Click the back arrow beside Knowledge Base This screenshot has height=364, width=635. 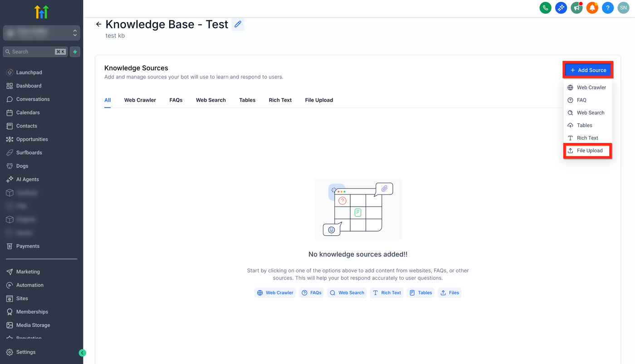click(x=98, y=24)
